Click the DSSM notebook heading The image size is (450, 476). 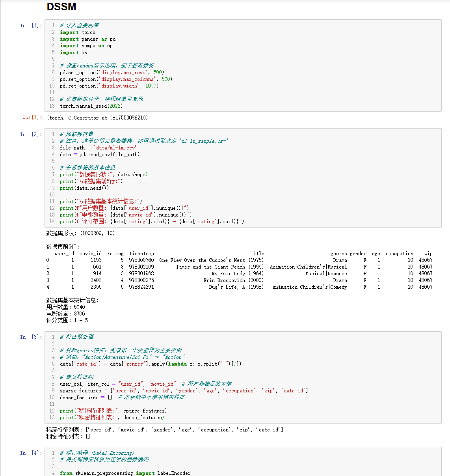point(61,7)
